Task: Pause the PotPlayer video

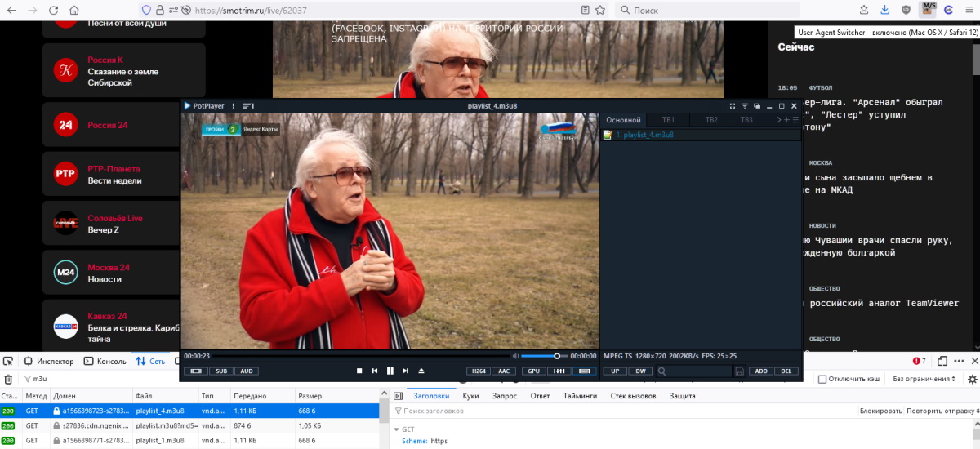Action: coord(390,371)
